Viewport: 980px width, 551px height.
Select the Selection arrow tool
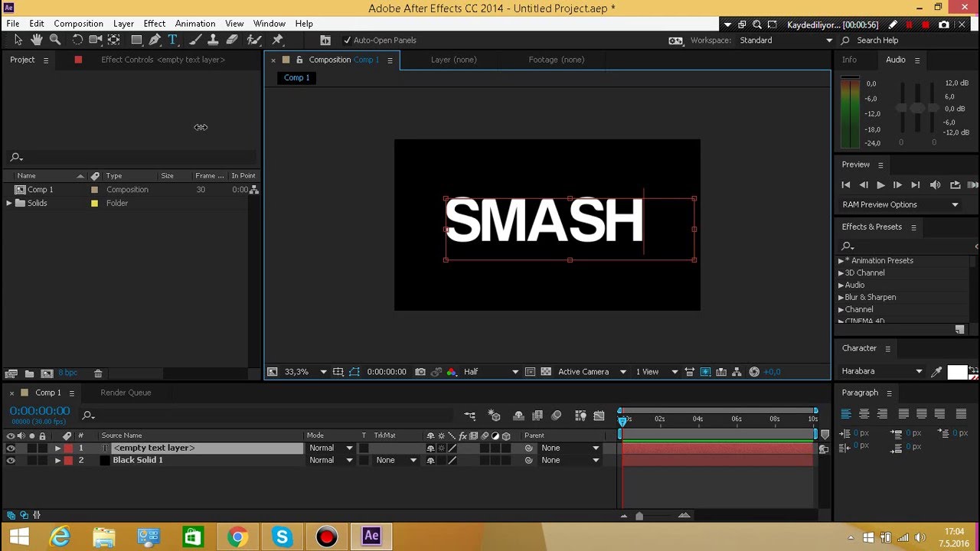point(18,40)
